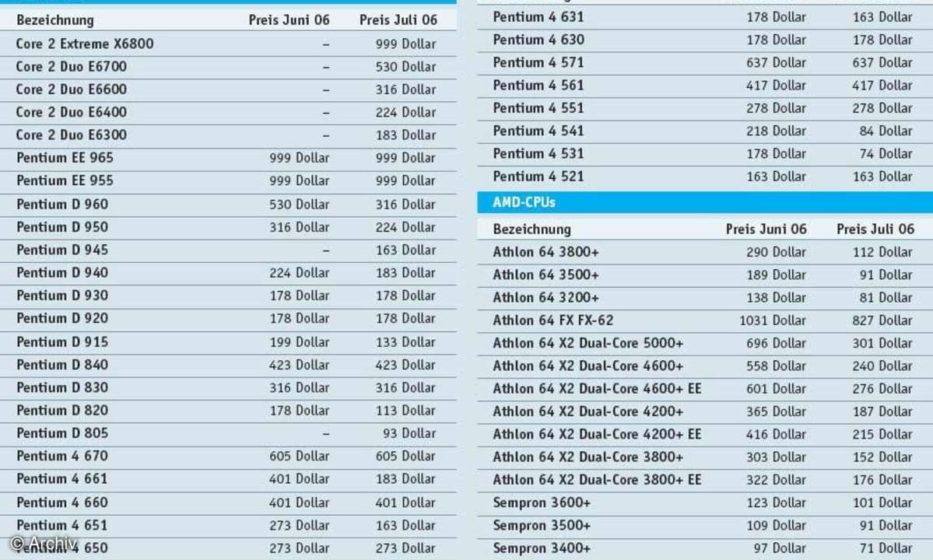Image resolution: width=933 pixels, height=560 pixels.
Task: Pick the "Pentium D 840" name
Action: pos(62,365)
